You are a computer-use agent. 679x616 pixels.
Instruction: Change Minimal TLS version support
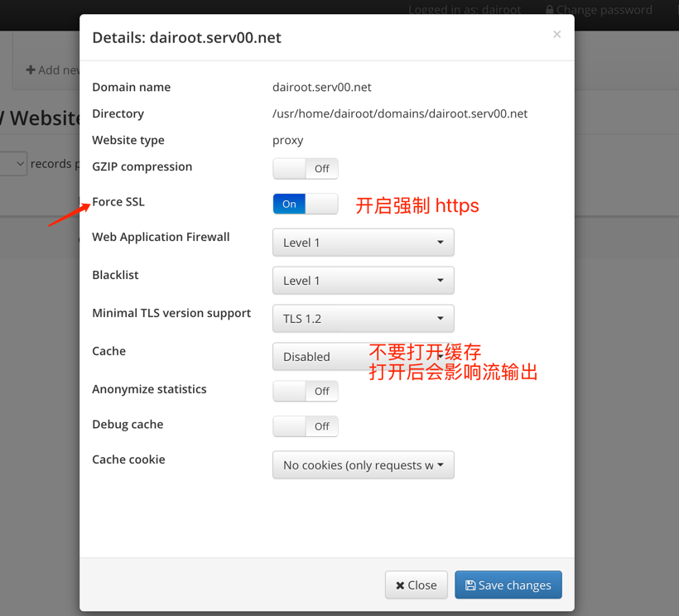coord(363,318)
